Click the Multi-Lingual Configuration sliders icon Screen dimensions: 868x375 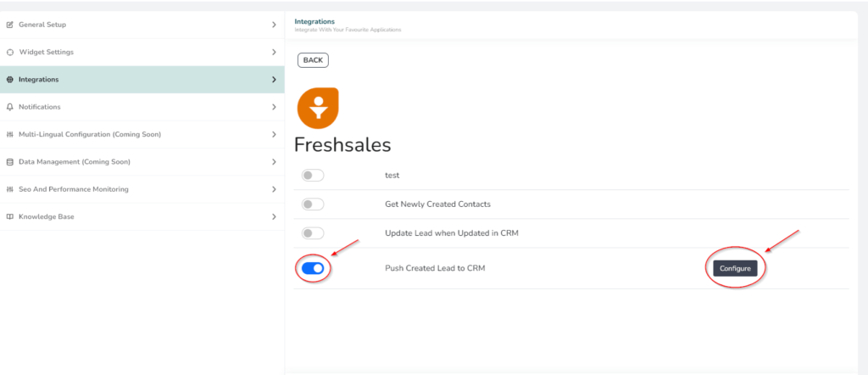coord(9,135)
